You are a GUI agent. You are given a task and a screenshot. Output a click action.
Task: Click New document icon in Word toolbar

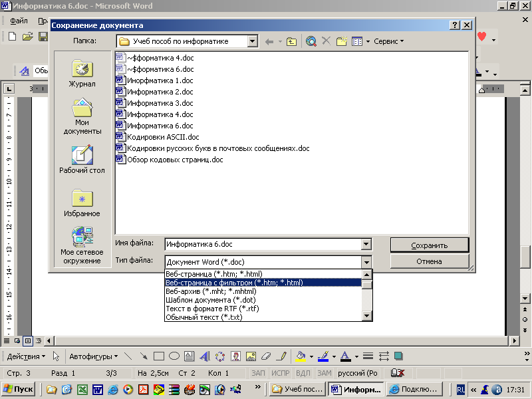(x=12, y=37)
